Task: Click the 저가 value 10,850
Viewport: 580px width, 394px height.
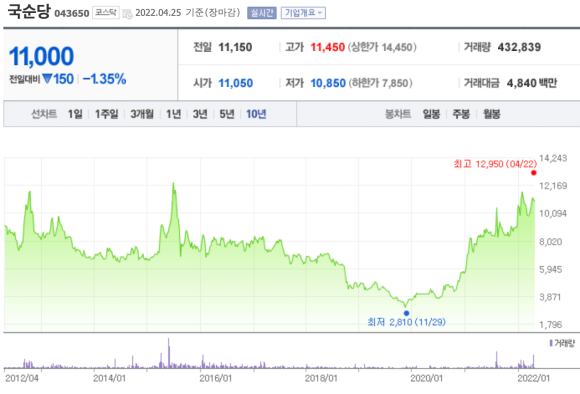Action: point(328,83)
